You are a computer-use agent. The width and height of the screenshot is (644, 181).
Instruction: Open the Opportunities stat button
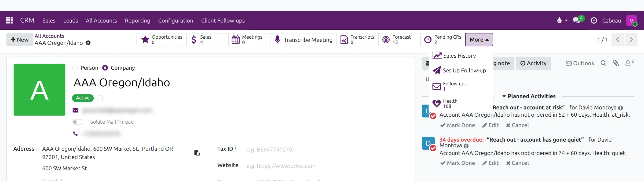tap(162, 40)
